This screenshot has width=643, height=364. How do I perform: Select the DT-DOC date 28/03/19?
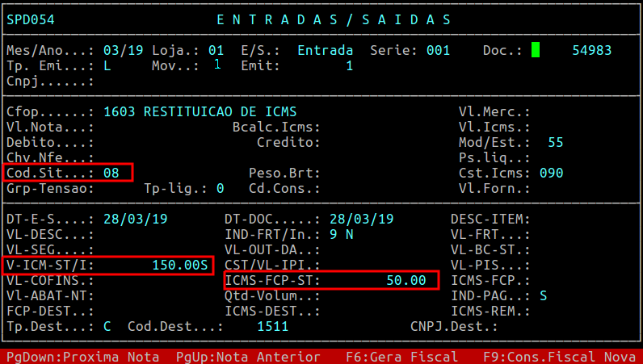coord(361,219)
